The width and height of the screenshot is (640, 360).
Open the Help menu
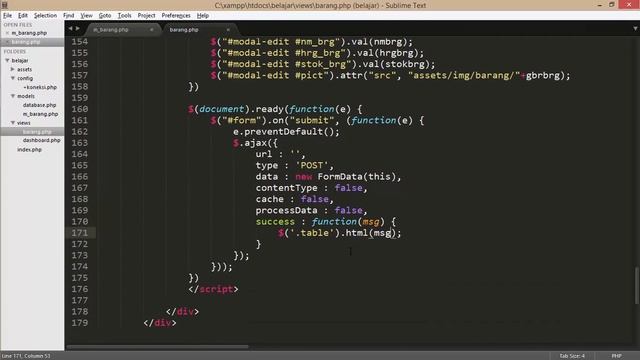point(203,16)
